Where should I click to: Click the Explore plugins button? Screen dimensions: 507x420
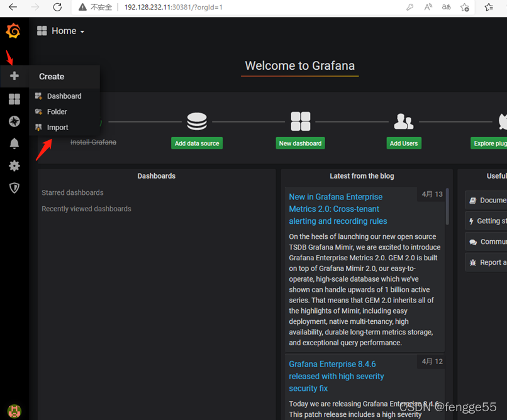click(x=489, y=143)
